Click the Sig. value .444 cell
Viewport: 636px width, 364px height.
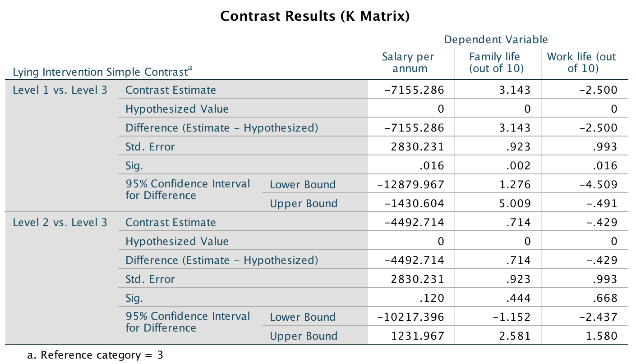518,298
